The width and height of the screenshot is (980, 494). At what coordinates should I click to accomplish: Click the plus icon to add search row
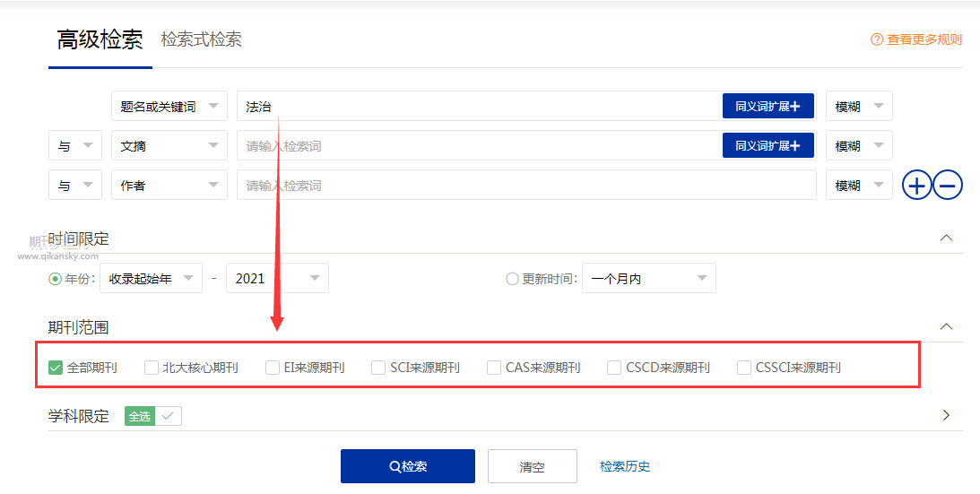pyautogui.click(x=916, y=186)
